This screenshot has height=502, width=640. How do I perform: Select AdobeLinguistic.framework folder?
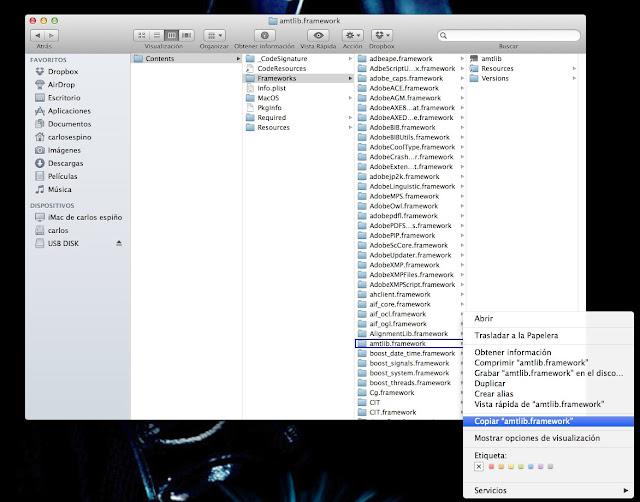[x=411, y=186]
